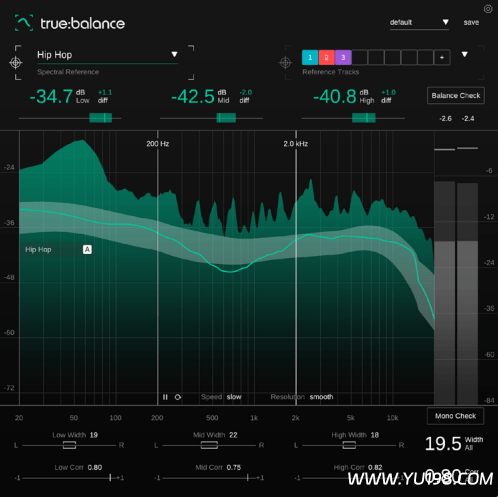Click the 200 Hz crossover line label
Image resolution: width=498 pixels, height=497 pixels.
click(x=158, y=144)
